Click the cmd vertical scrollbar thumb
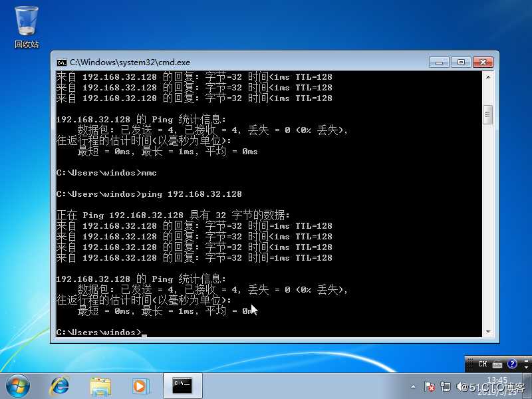The height and width of the screenshot is (399, 532). click(488, 114)
